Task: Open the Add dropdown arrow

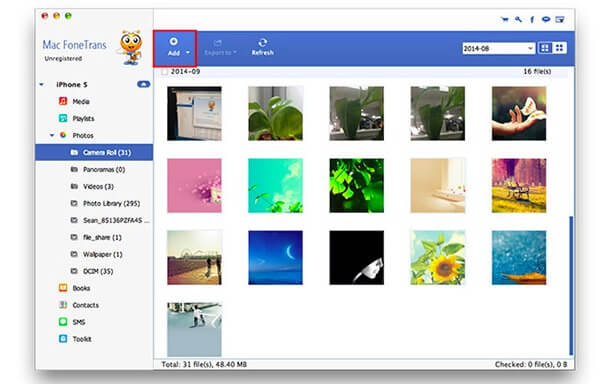Action: [188, 53]
